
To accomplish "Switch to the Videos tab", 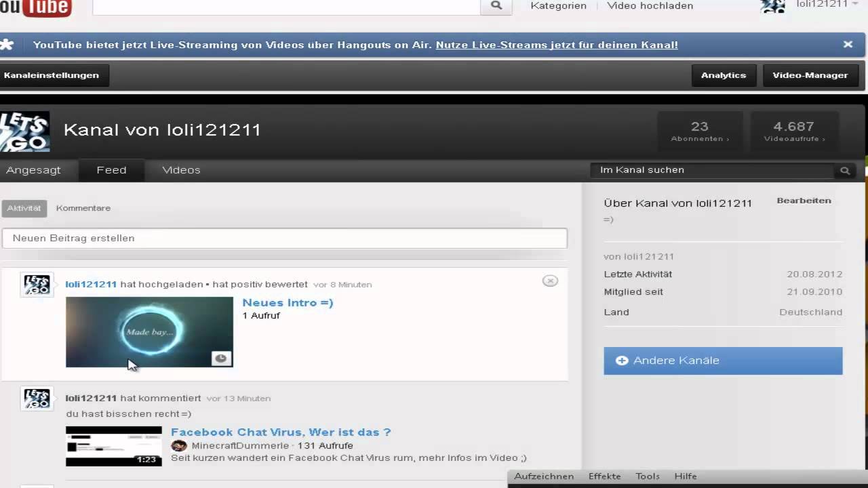I will point(181,170).
